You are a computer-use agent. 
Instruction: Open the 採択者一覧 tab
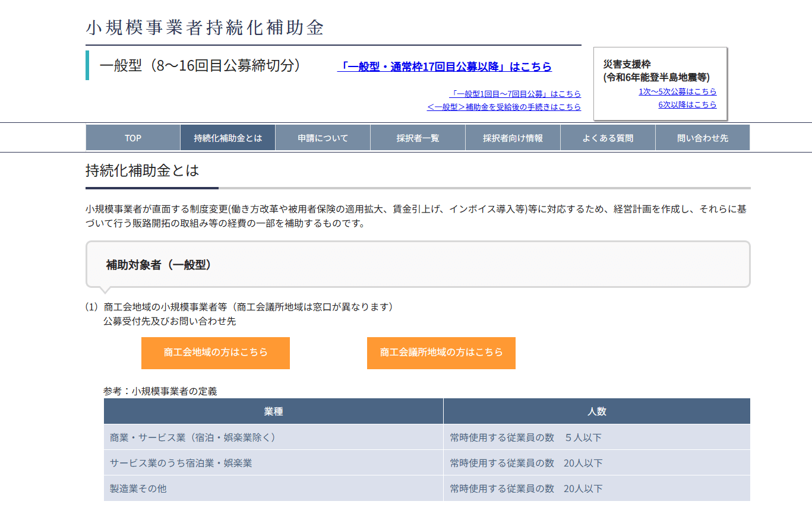418,137
